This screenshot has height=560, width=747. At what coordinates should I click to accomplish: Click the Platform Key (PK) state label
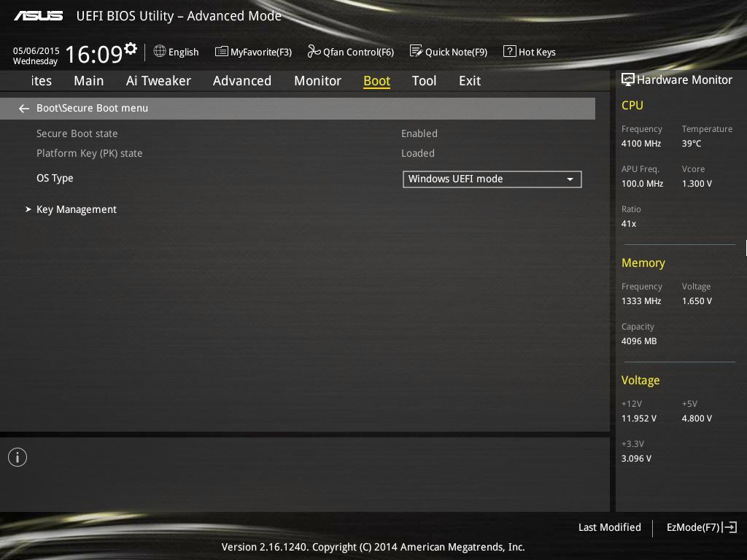pyautogui.click(x=89, y=153)
